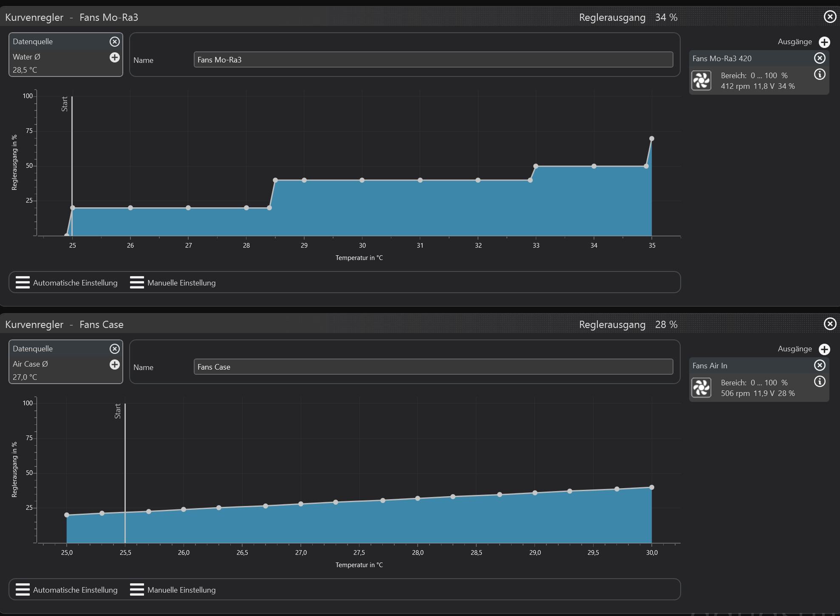840x616 pixels.
Task: Expand Automatische Einstellung in Fans Case panel
Action: coord(67,590)
